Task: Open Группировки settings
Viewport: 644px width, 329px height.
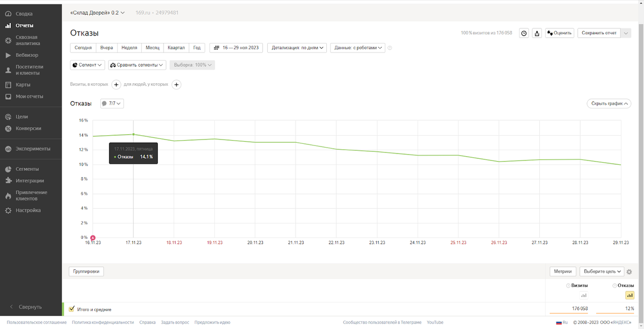Action: (x=86, y=272)
